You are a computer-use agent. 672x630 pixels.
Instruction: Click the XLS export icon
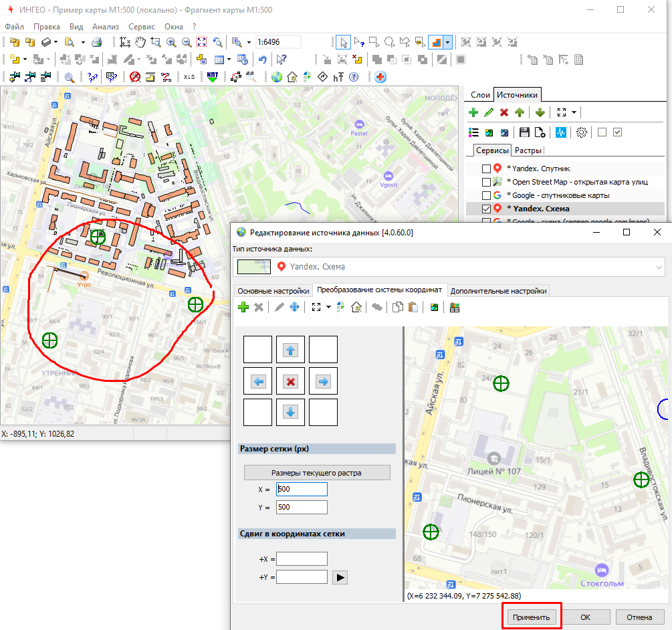point(189,77)
